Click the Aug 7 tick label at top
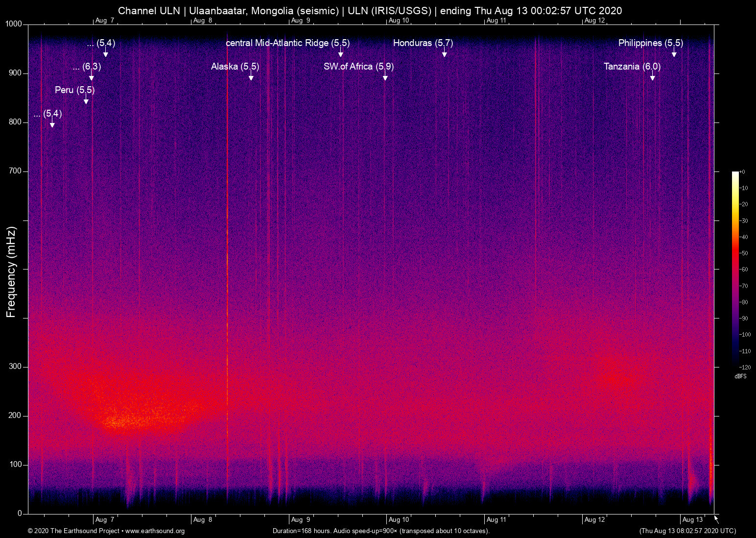 [104, 21]
